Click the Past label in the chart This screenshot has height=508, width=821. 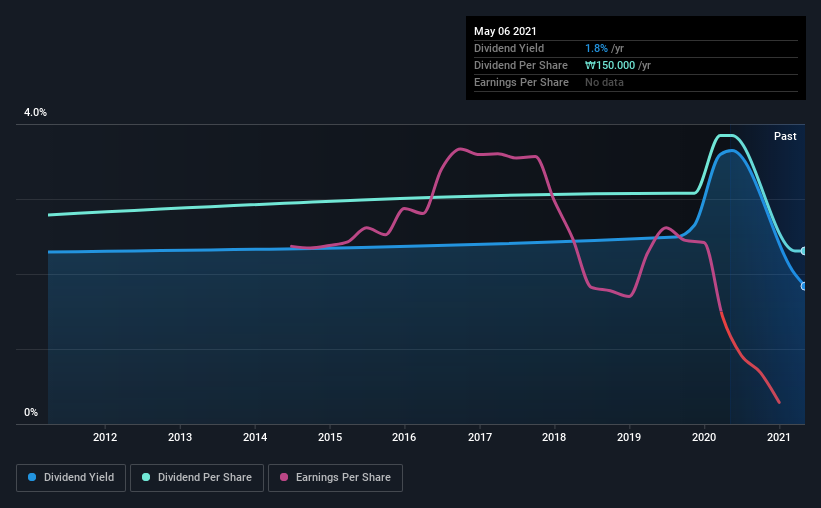point(785,136)
